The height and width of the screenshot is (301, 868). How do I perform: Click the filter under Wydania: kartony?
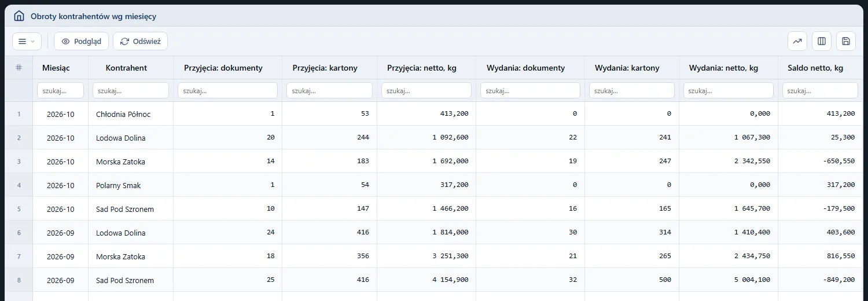(632, 90)
